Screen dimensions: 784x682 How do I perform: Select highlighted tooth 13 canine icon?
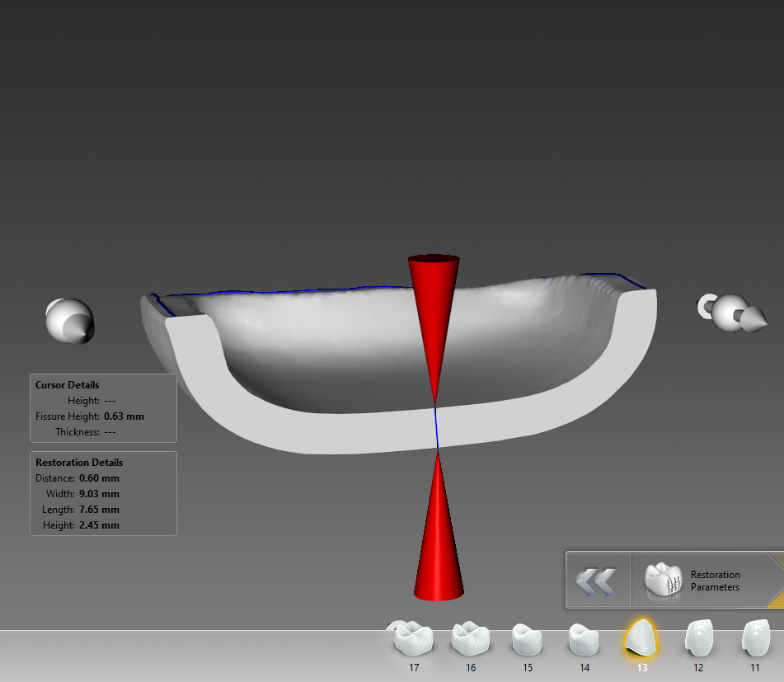coord(641,637)
